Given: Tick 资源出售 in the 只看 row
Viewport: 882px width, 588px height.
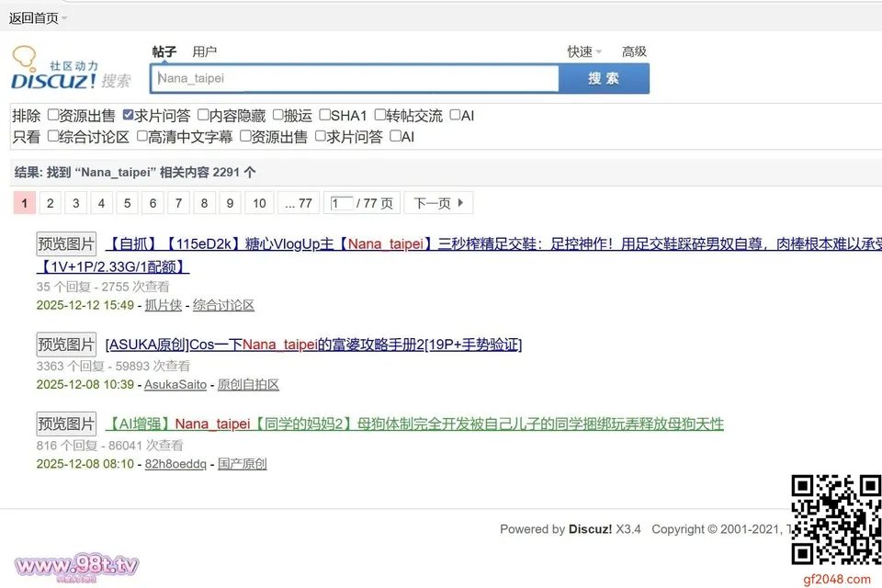Looking at the screenshot, I should [x=245, y=136].
